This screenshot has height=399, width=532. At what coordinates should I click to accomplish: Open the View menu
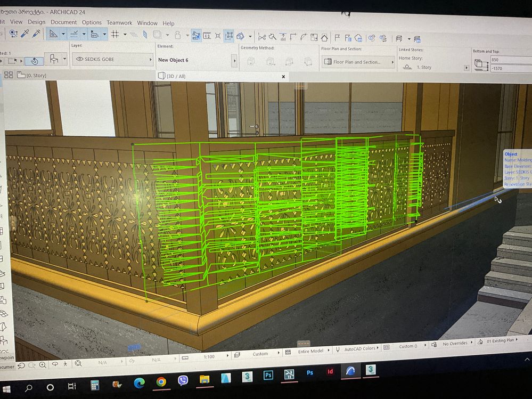click(x=17, y=22)
